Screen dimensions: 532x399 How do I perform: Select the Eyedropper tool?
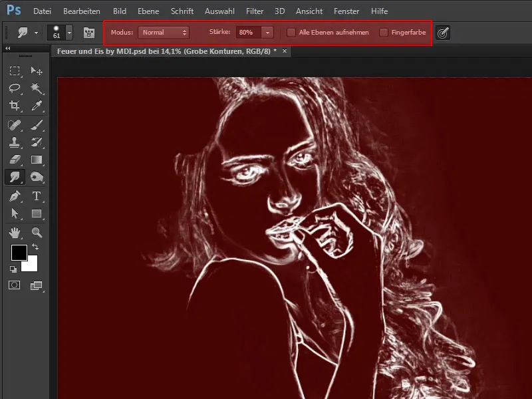coord(37,106)
